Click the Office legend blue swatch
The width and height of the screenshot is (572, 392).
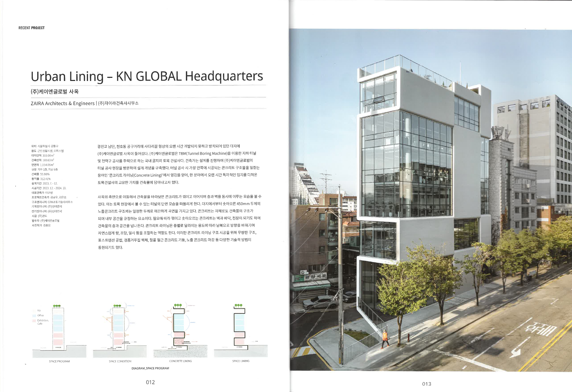click(34, 316)
